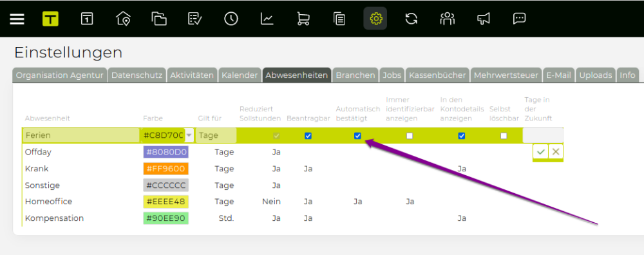This screenshot has height=255, width=644.
Task: Open the folders icon in top bar
Action: coord(159,19)
